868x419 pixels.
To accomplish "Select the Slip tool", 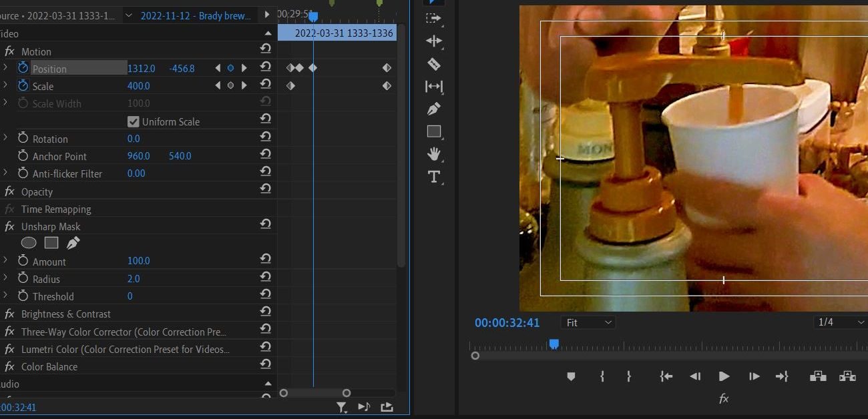I will (x=434, y=87).
